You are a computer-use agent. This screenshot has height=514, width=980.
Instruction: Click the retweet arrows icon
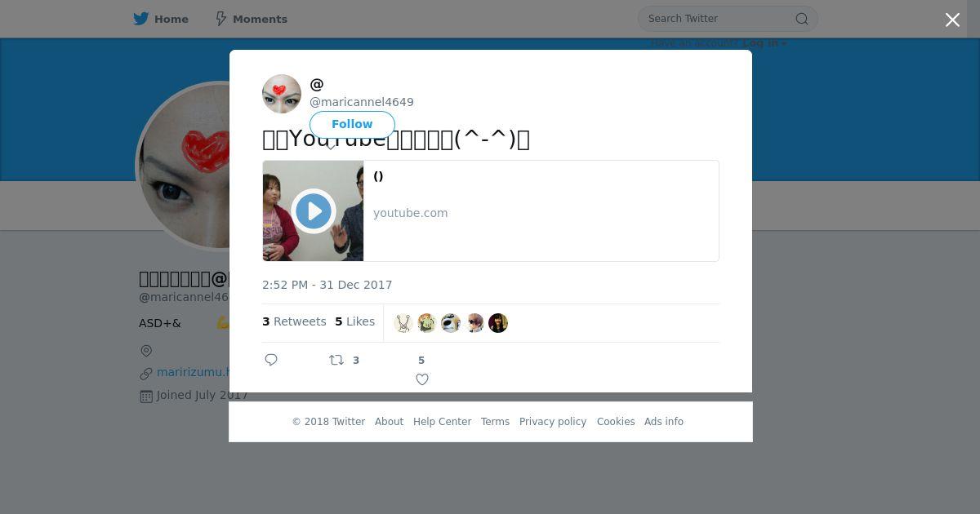click(x=336, y=360)
